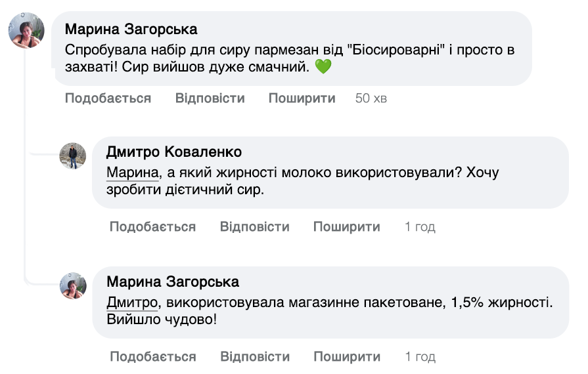Viewport: 588px width, 374px height.
Task: Like the reply about 1,5% fat milk
Action: point(152,357)
